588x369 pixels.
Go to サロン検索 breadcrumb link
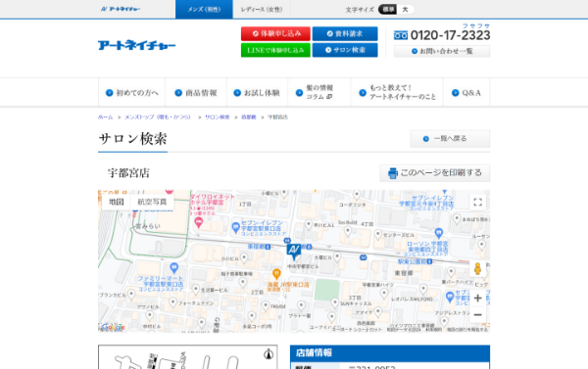coord(218,117)
